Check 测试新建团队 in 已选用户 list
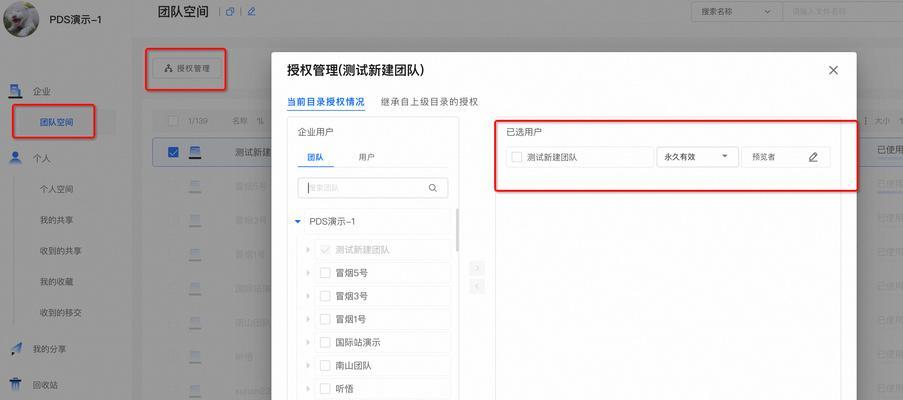This screenshot has width=903, height=400. click(517, 157)
